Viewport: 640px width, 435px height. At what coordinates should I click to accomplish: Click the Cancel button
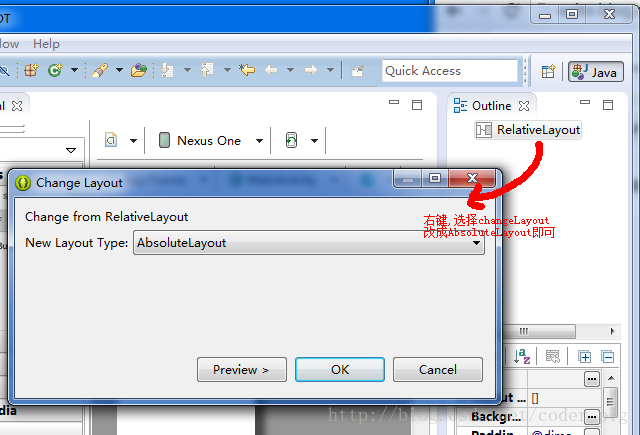438,370
